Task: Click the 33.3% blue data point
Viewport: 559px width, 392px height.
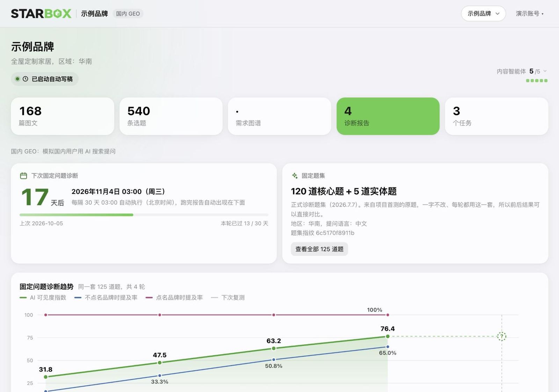Action: click(160, 376)
